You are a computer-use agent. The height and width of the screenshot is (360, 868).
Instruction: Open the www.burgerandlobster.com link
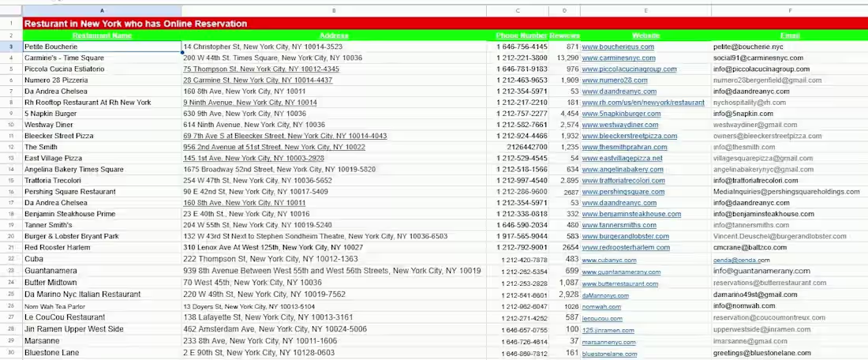pos(626,237)
